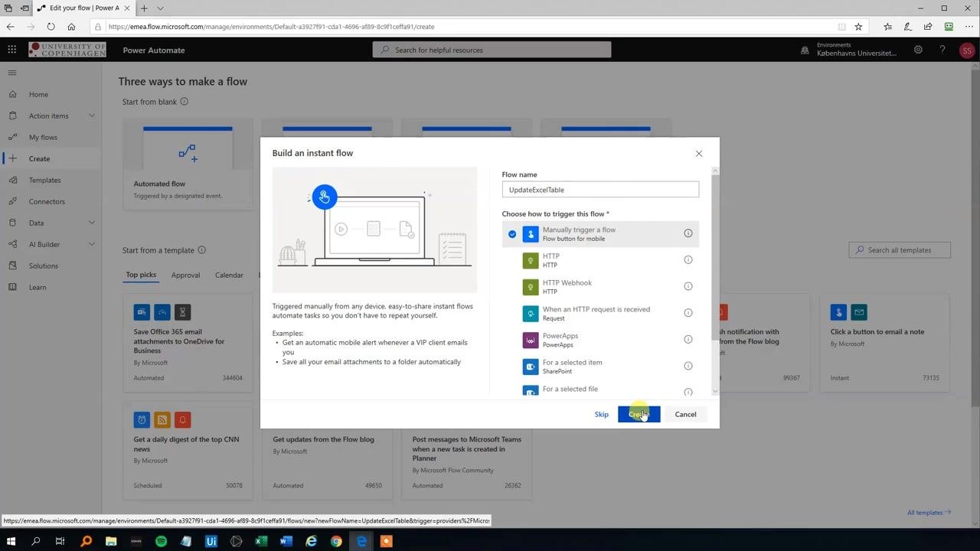Open the Help question mark icon

tap(942, 50)
